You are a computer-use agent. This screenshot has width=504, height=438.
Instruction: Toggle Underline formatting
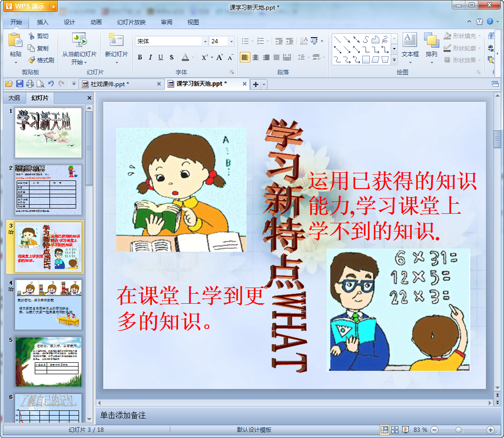[161, 57]
